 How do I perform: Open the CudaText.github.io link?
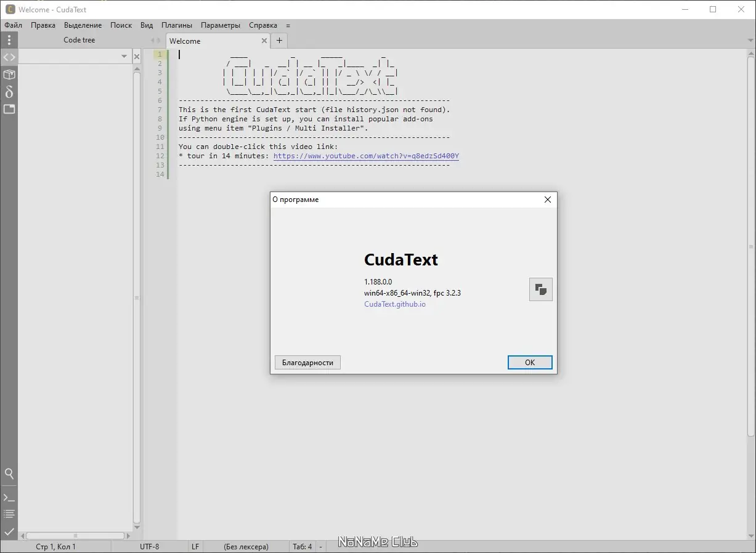pos(395,304)
